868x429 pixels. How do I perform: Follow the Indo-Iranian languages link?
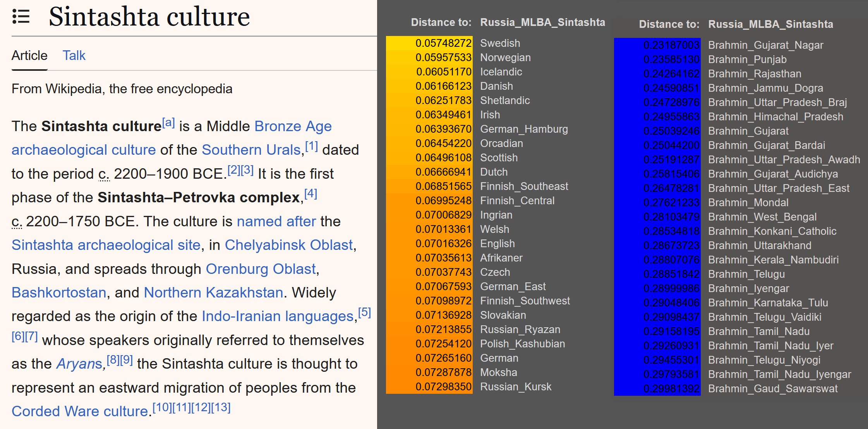(278, 317)
